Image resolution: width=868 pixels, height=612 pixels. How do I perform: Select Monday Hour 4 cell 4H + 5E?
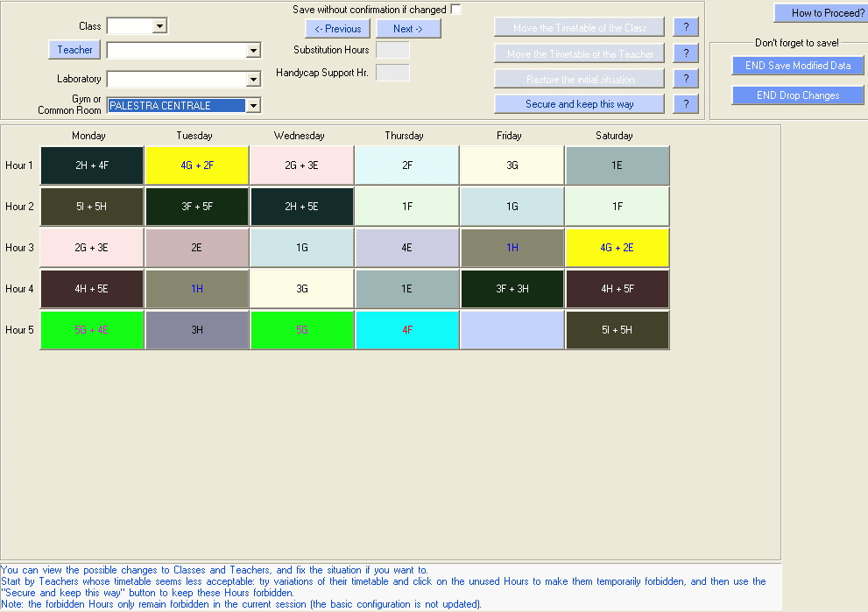92,288
